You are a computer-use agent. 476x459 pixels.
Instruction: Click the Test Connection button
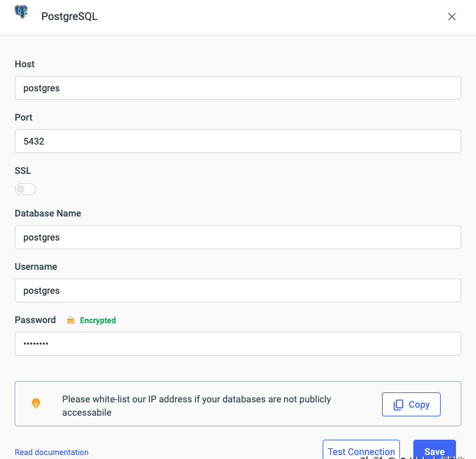(x=361, y=450)
